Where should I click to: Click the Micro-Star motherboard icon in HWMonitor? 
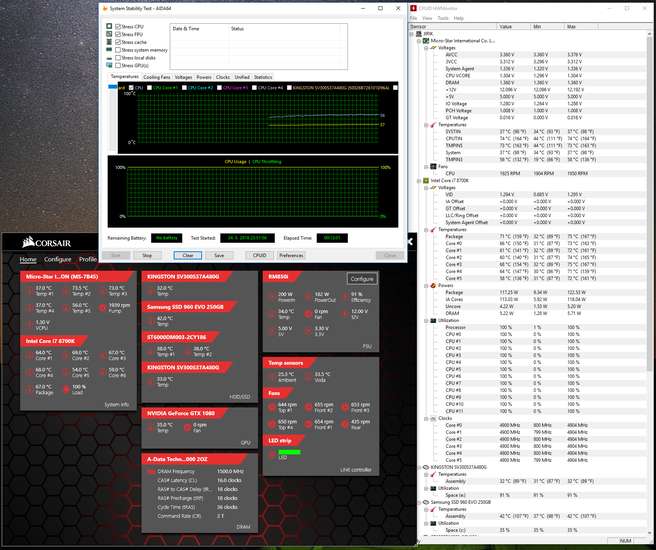coord(426,41)
